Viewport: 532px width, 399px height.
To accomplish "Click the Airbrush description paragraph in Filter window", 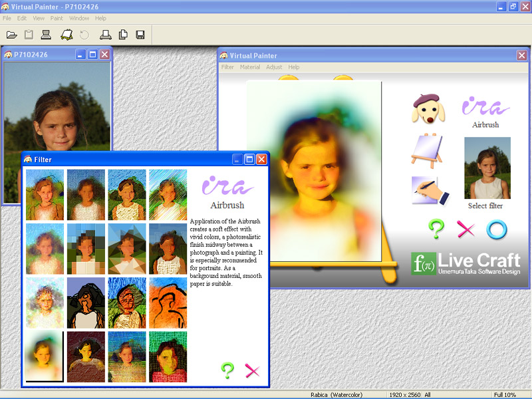I will point(226,253).
